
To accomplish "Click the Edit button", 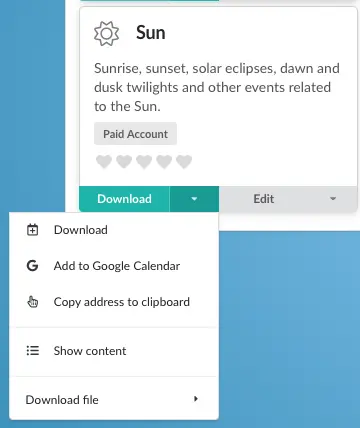I will pos(264,199).
